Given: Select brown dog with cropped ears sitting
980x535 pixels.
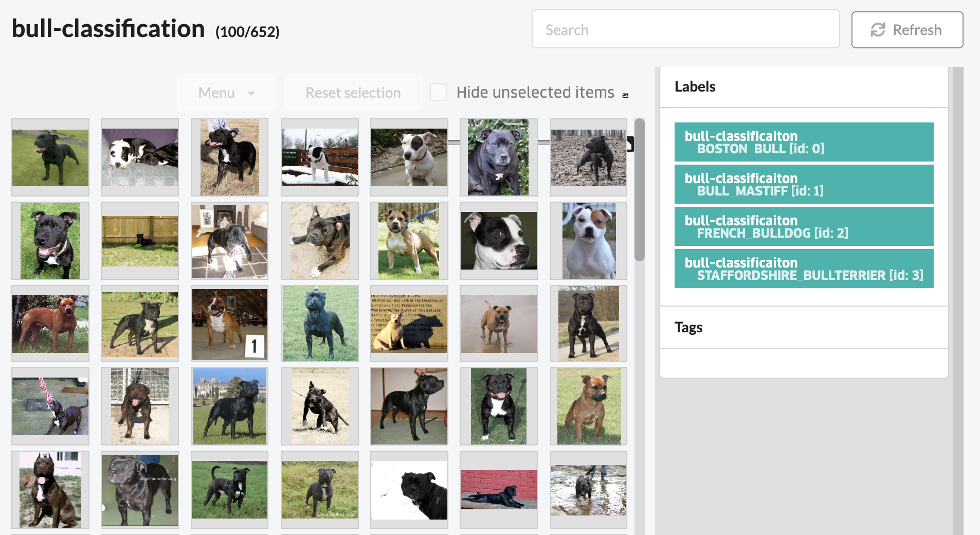Looking at the screenshot, I should 50,490.
